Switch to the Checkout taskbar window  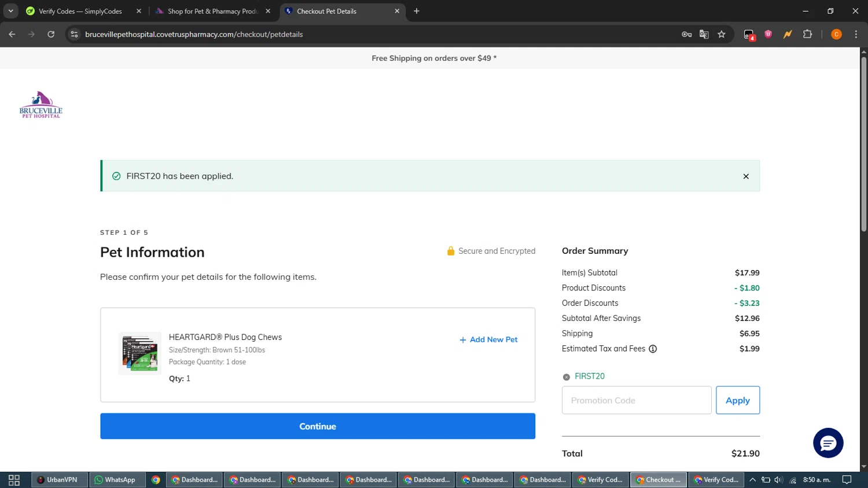pyautogui.click(x=659, y=480)
